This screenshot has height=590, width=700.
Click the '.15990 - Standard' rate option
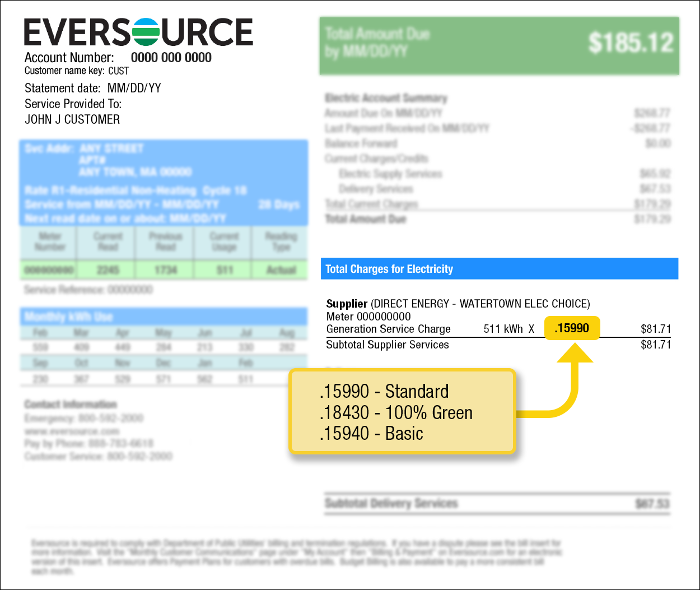point(384,391)
